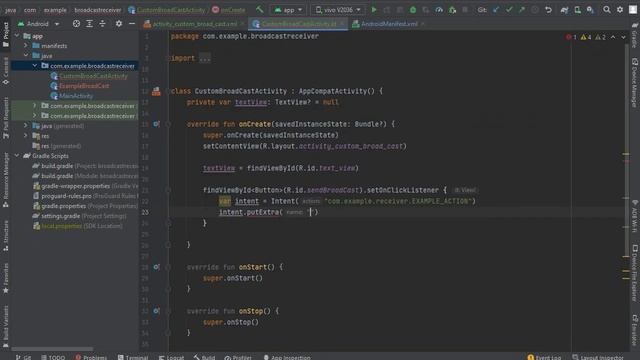The width and height of the screenshot is (640, 360).
Task: Open ExampleBroadCast file in tree
Action: pyautogui.click(x=84, y=86)
